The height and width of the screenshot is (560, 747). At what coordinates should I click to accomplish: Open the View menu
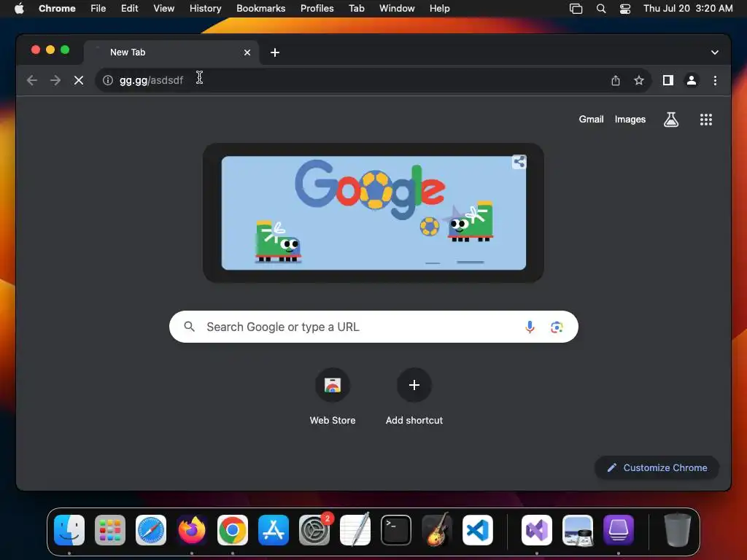click(163, 8)
